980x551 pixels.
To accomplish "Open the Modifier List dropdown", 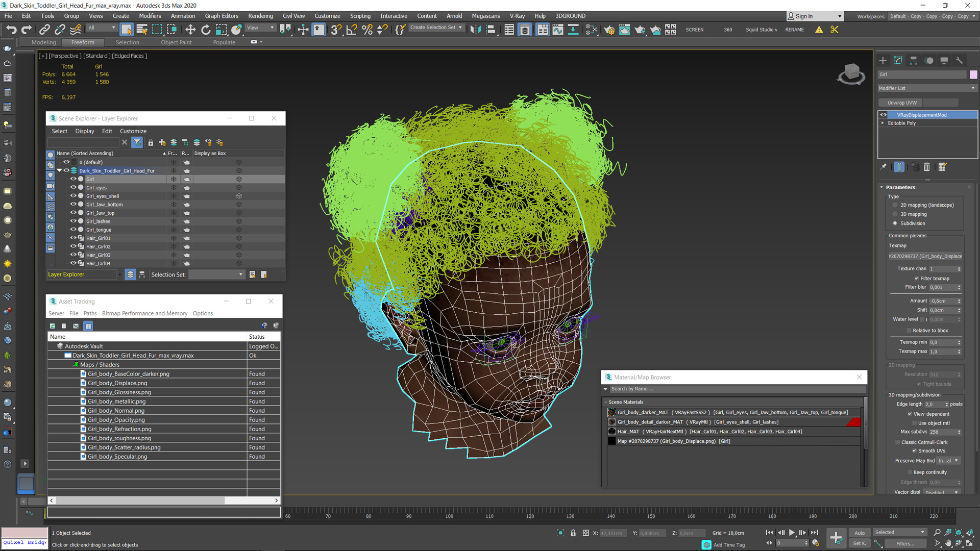I will tap(927, 88).
